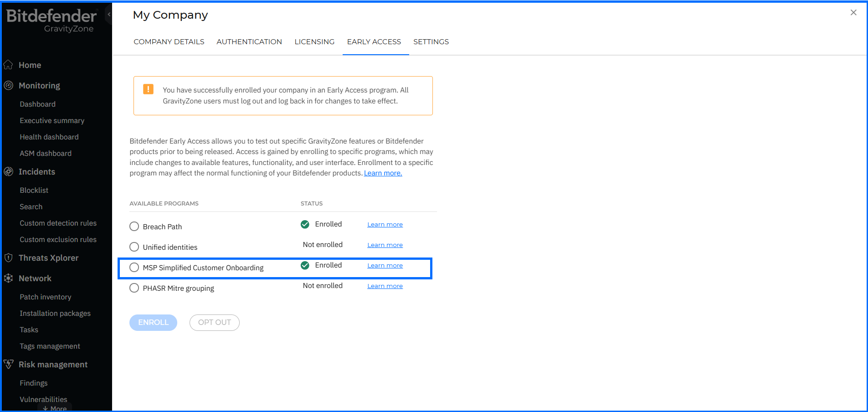Select the Unified identities radio button

(x=134, y=247)
